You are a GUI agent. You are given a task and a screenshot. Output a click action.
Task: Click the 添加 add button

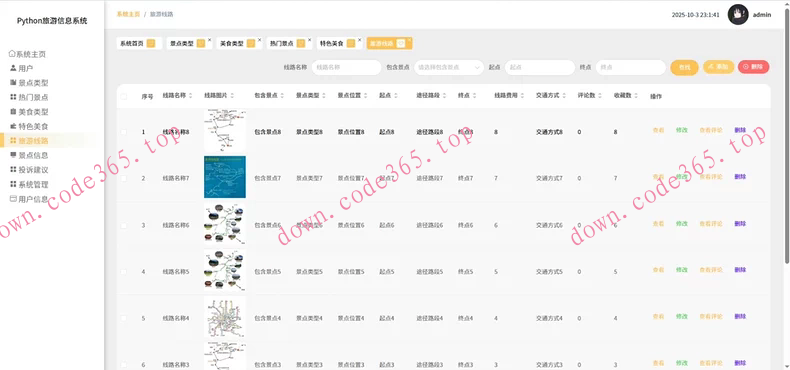pyautogui.click(x=718, y=67)
